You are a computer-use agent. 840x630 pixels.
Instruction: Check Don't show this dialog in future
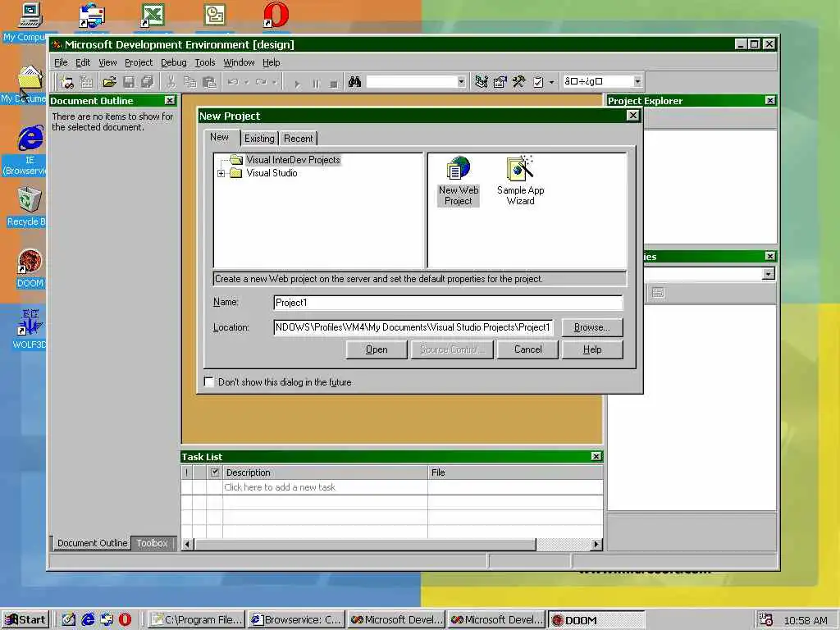pyautogui.click(x=209, y=382)
